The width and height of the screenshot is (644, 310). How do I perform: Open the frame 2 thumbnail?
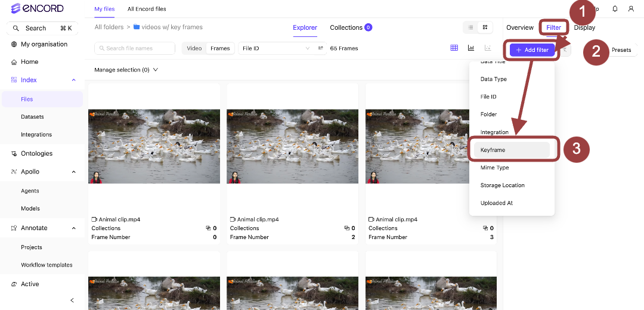click(x=292, y=146)
